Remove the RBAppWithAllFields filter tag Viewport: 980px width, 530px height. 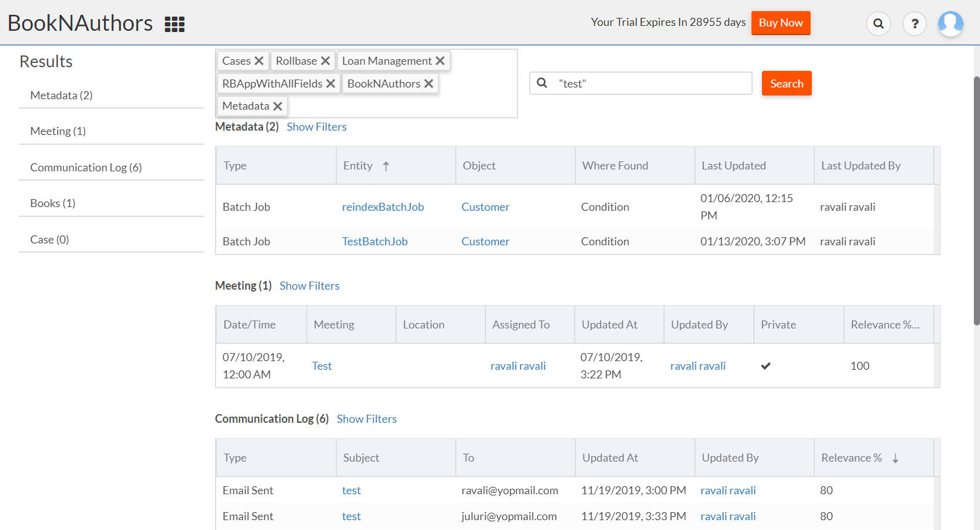coord(331,84)
